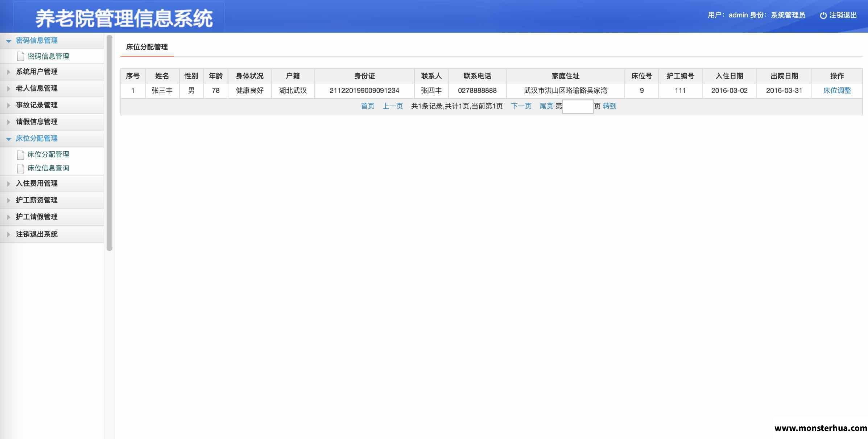Image resolution: width=868 pixels, height=439 pixels.
Task: Click the contact cell 张四丰
Action: [x=431, y=91]
